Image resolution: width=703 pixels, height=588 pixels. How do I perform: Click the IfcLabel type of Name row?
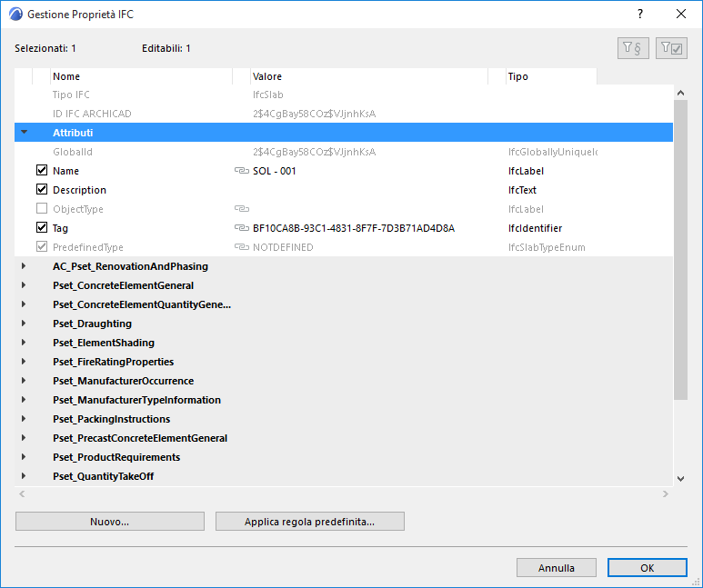click(526, 171)
